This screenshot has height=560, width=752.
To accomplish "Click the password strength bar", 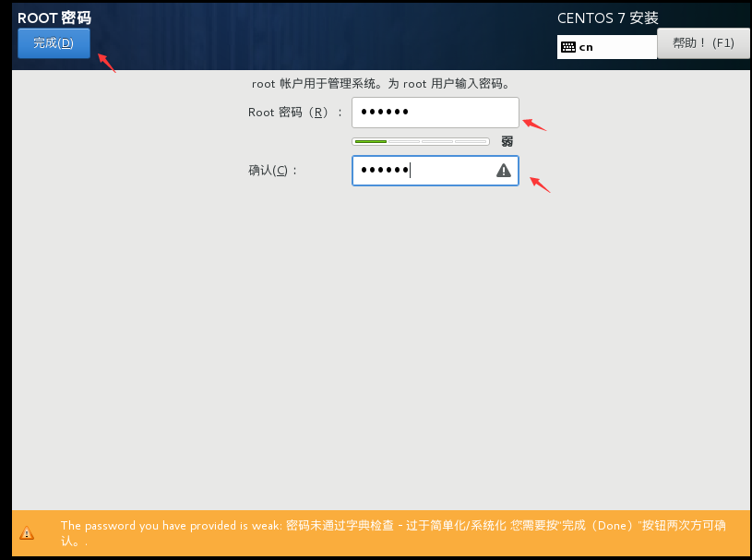I will coord(421,141).
